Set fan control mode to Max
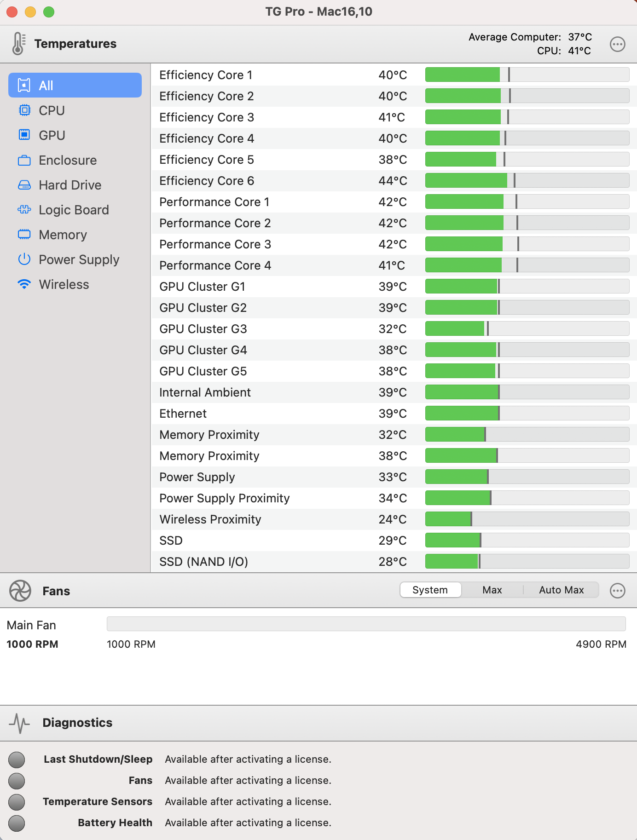 pyautogui.click(x=492, y=590)
